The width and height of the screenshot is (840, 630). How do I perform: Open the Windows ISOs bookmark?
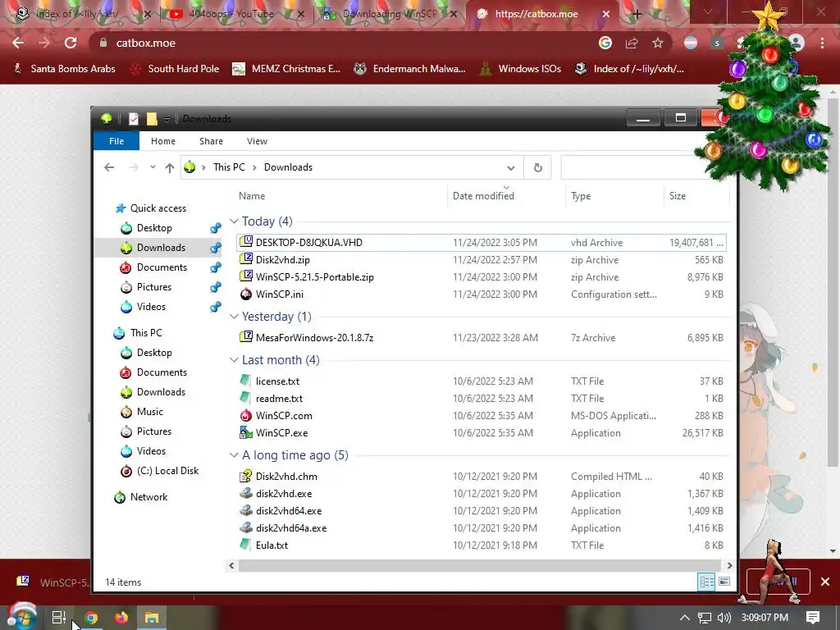(520, 69)
